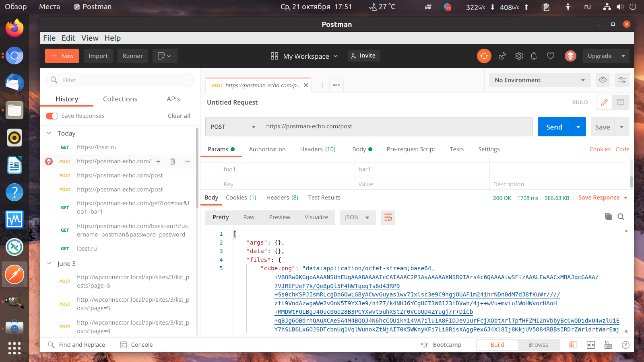644x362 pixels.
Task: Delete history item with trash icon
Action: coord(173,161)
